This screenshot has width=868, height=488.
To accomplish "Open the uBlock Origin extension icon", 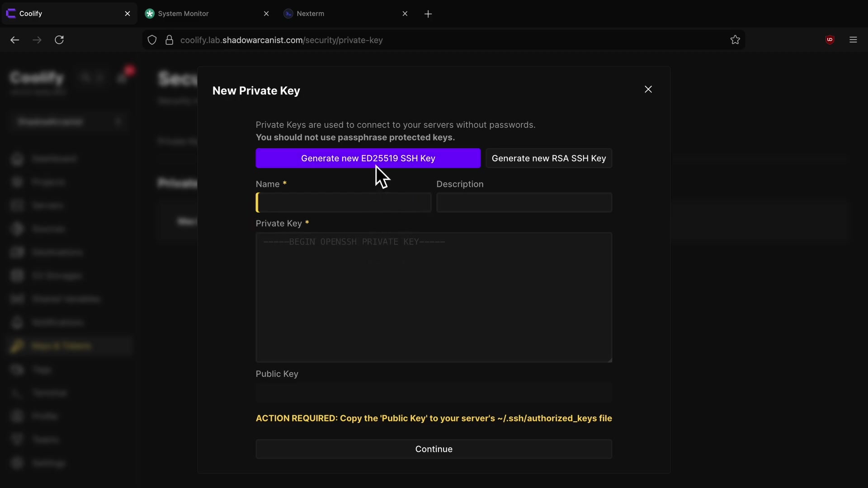I will click(830, 40).
